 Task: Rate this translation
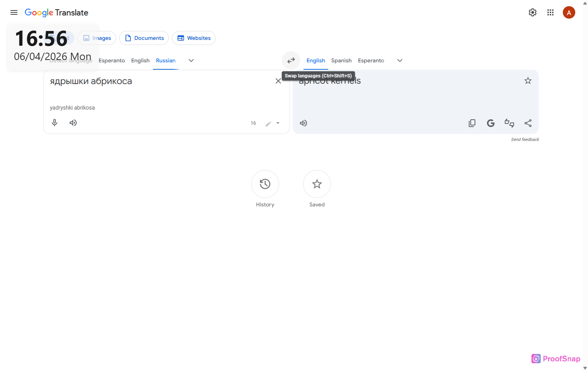pyautogui.click(x=509, y=123)
